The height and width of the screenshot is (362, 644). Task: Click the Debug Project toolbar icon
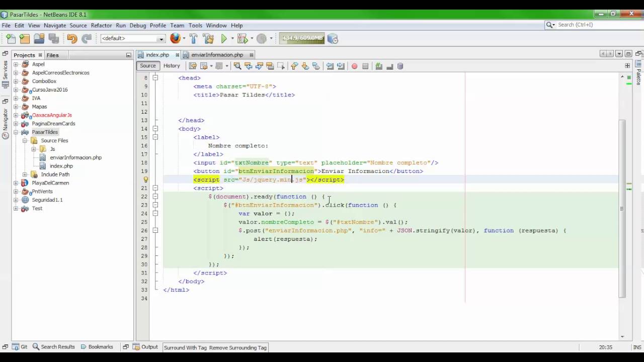click(243, 39)
